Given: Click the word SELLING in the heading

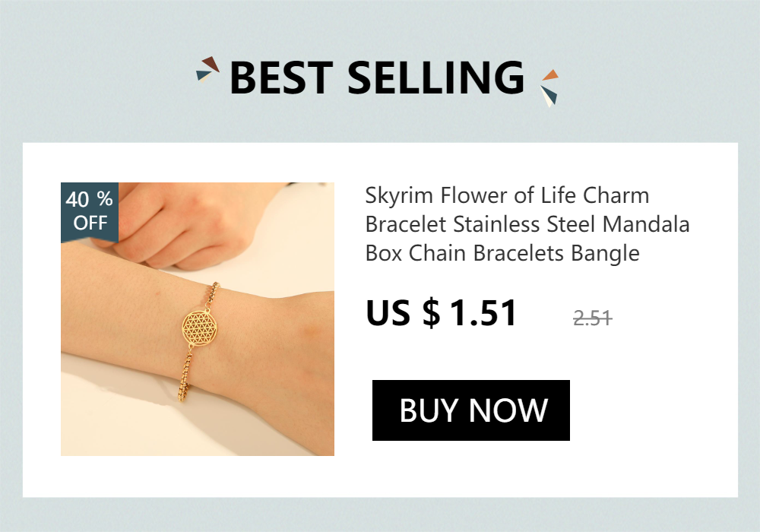Looking at the screenshot, I should pyautogui.click(x=435, y=78).
